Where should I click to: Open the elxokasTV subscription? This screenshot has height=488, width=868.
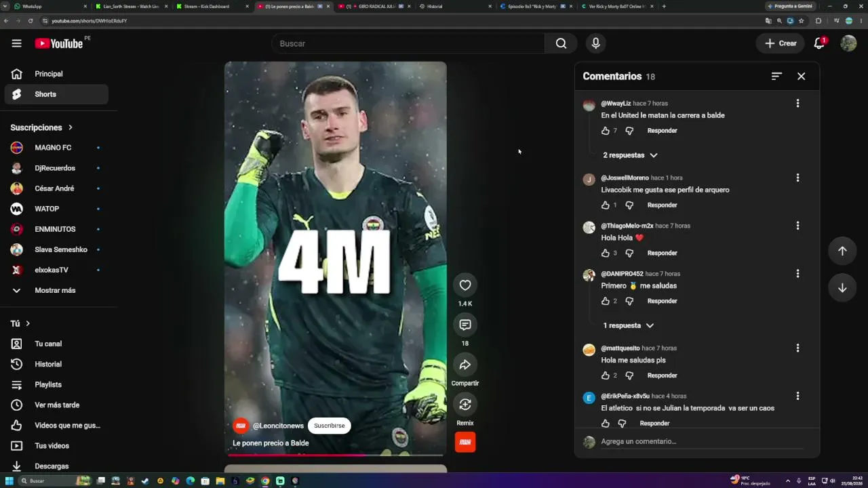56,270
